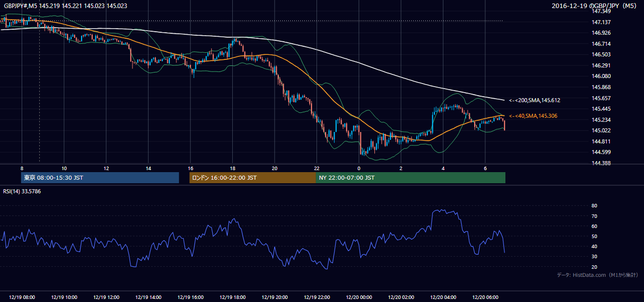Click price axis value 145.868
The height and width of the screenshot is (302, 644).
click(601, 87)
